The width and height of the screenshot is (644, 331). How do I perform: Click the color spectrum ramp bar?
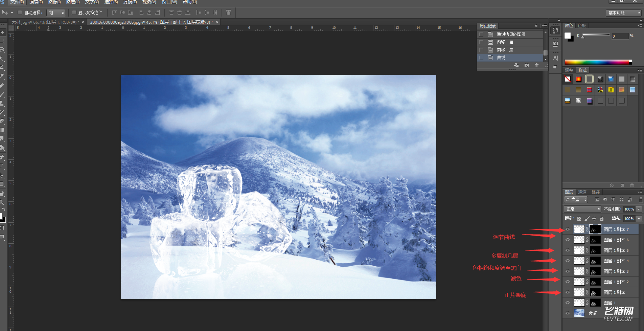597,62
